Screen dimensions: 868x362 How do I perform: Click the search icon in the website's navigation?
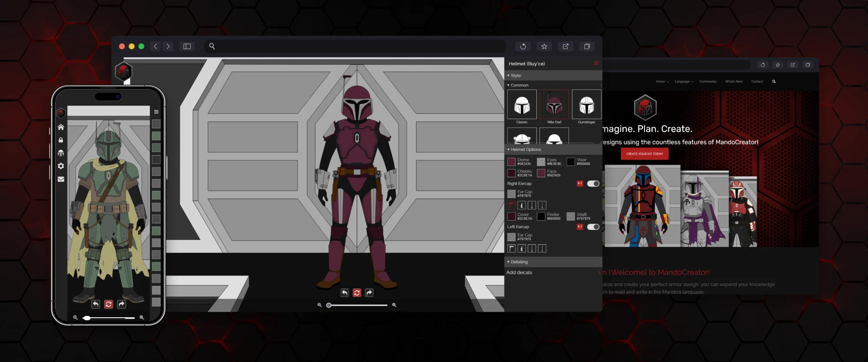pyautogui.click(x=774, y=81)
